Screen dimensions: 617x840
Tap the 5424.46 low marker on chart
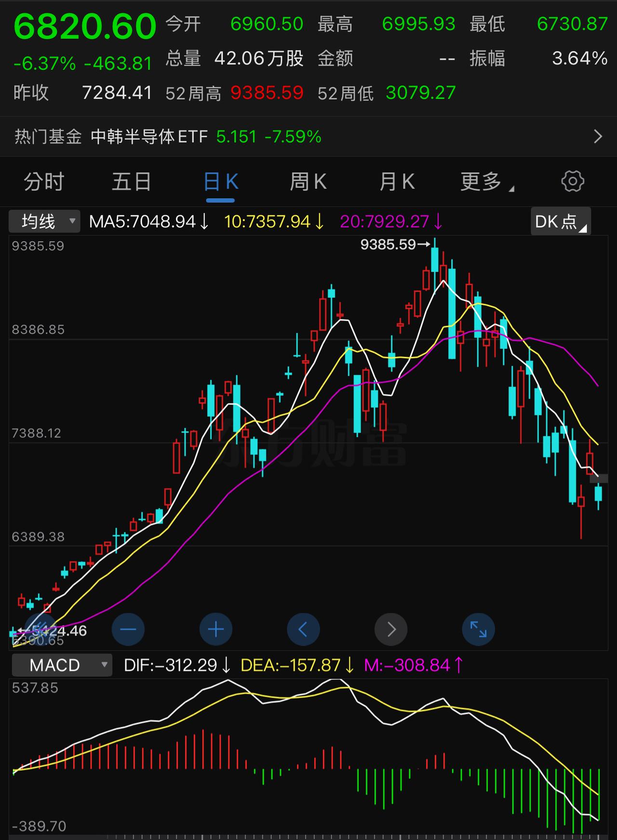click(53, 630)
